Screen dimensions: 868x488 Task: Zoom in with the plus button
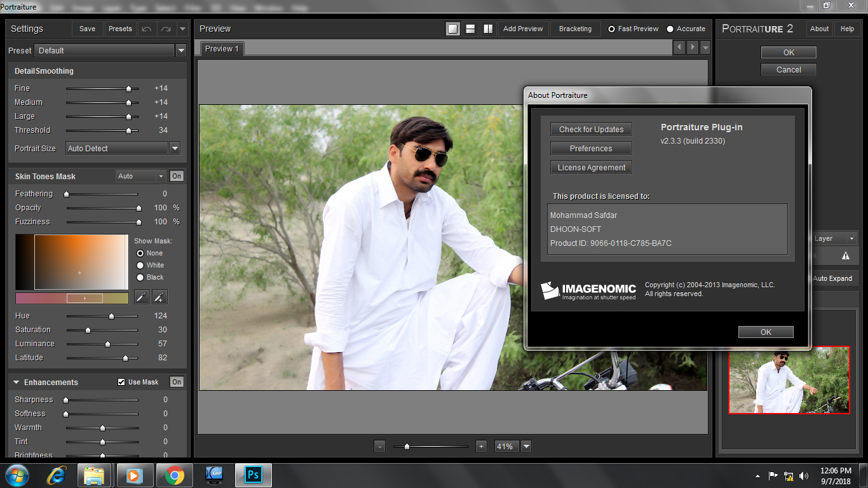481,446
